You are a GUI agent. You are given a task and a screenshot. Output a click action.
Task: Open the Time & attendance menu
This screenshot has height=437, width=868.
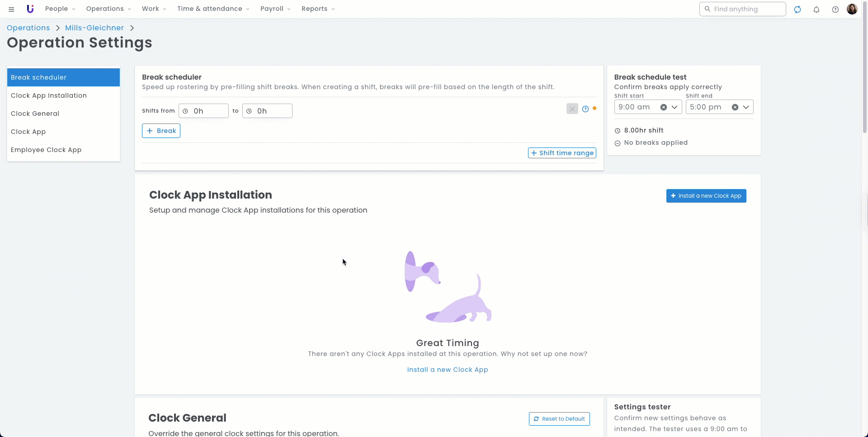coord(213,9)
